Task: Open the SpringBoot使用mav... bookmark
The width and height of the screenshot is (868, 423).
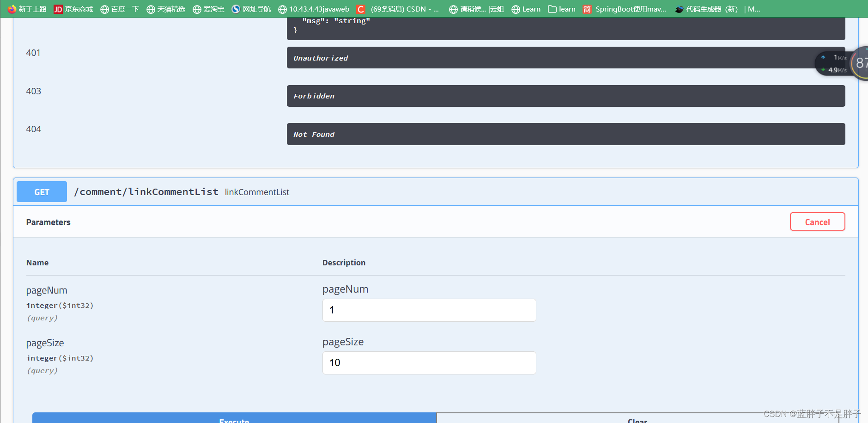Action: pos(625,9)
